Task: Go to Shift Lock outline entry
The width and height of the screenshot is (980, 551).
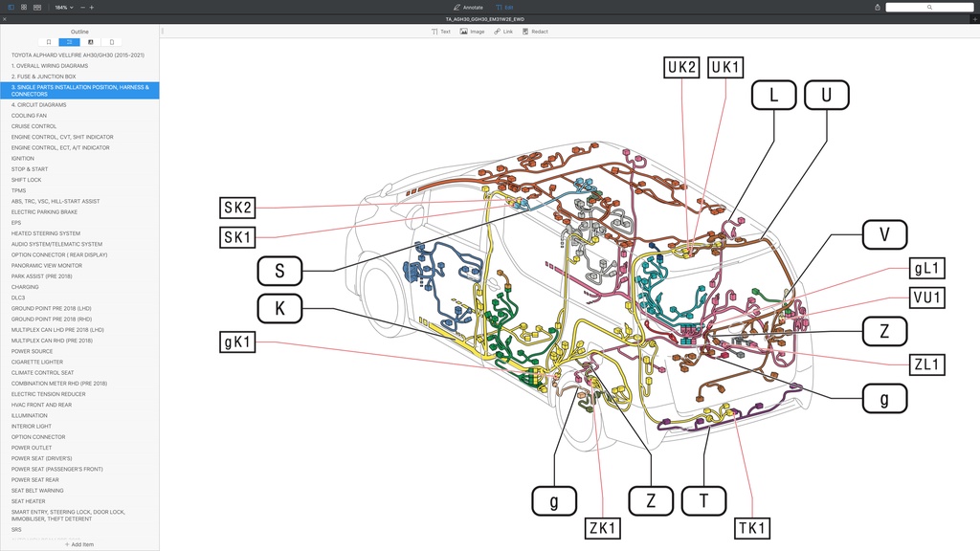Action: [x=26, y=180]
